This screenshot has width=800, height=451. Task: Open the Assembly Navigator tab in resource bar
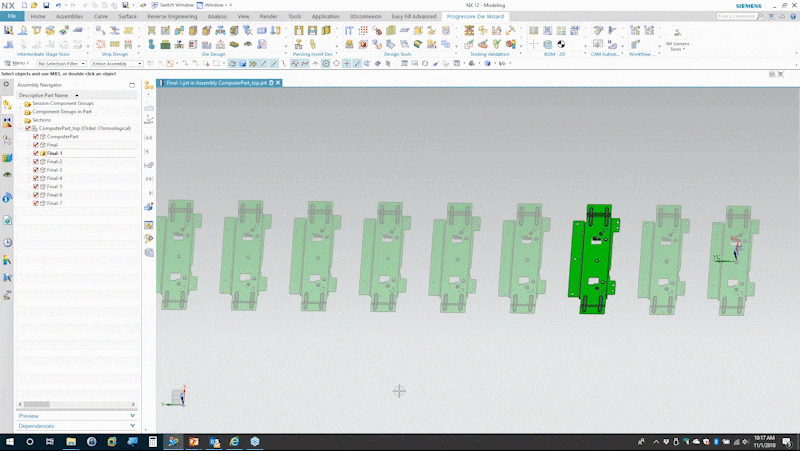click(7, 105)
